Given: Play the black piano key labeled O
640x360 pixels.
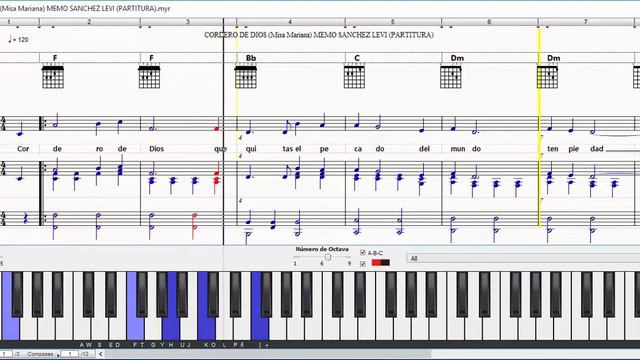Looking at the screenshot, I should (213, 294).
